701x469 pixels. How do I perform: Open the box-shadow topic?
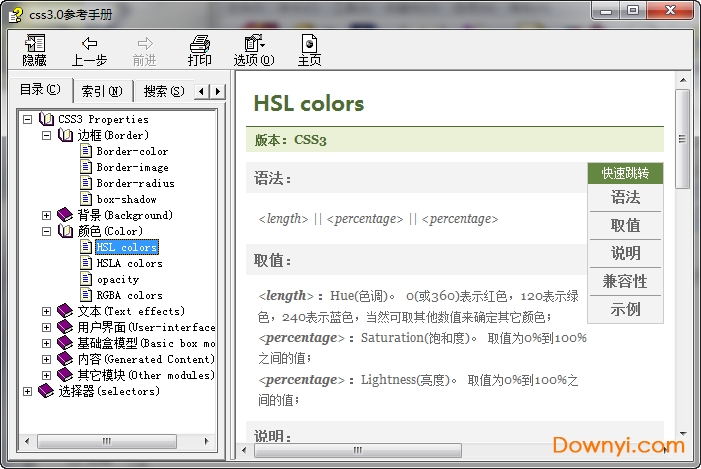pos(127,199)
